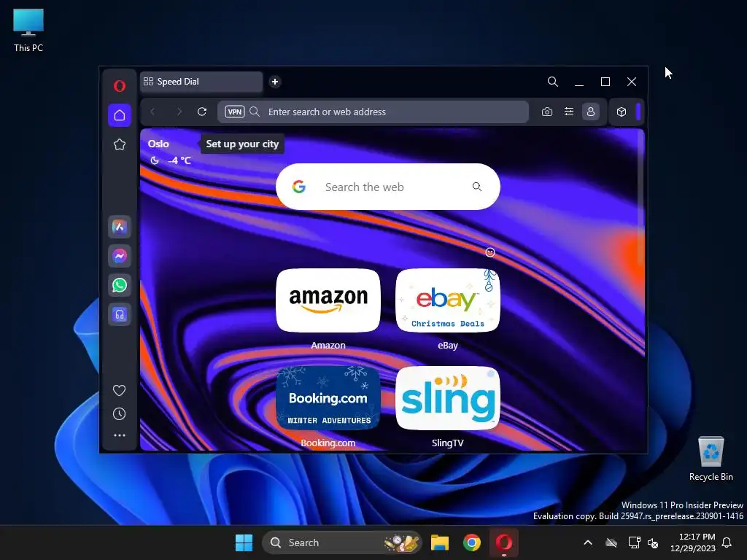
Task: Open the Bookmarks star in the sidebar
Action: tap(120, 144)
